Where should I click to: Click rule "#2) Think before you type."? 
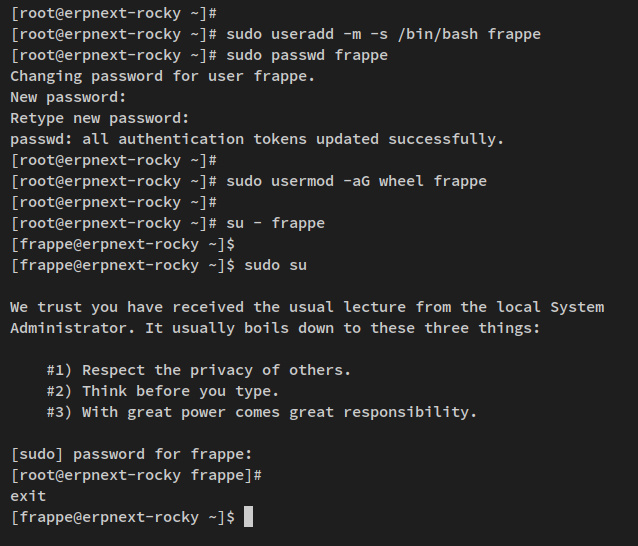pos(162,391)
